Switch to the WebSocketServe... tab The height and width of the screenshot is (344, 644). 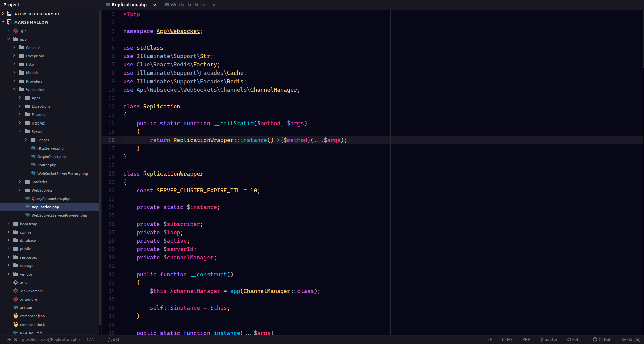[191, 5]
